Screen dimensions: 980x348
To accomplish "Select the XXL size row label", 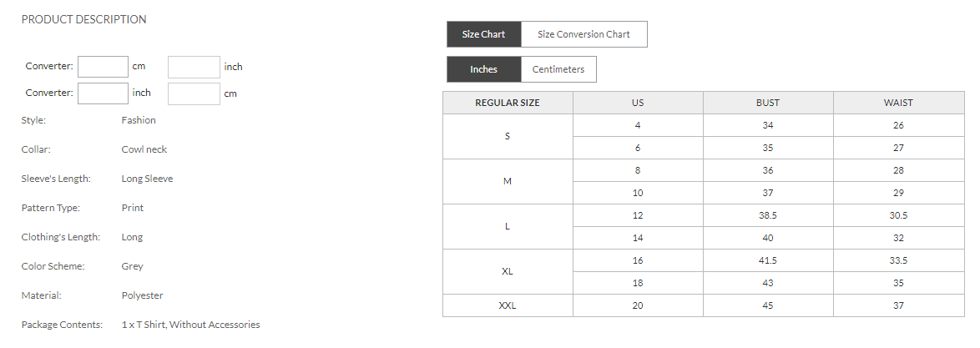I will (x=508, y=305).
